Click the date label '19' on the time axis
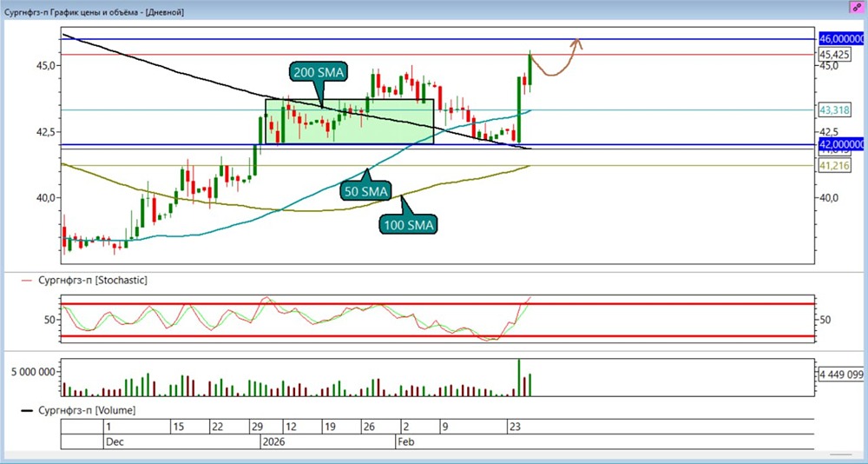868x464 pixels. point(331,428)
